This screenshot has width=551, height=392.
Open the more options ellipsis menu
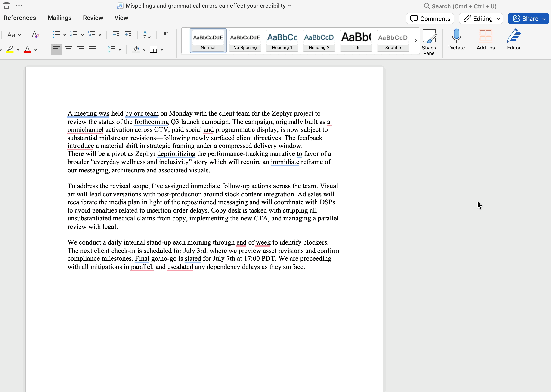click(x=19, y=6)
